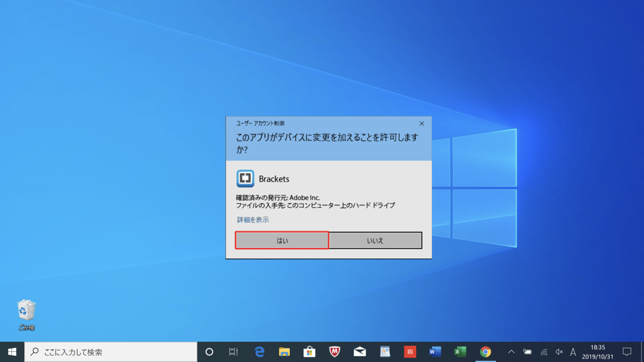Launch Excel from the taskbar
This screenshot has width=644, height=362.
(x=460, y=352)
